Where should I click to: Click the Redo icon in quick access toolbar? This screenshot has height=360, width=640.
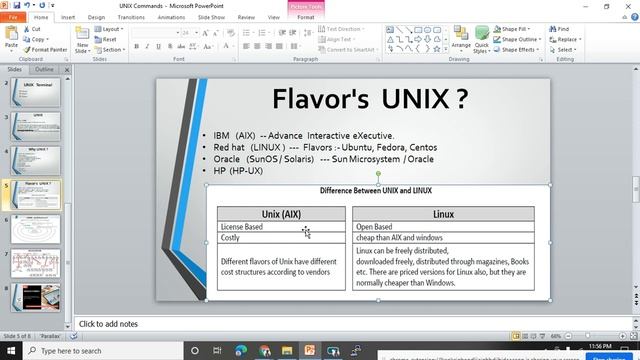[x=42, y=5]
